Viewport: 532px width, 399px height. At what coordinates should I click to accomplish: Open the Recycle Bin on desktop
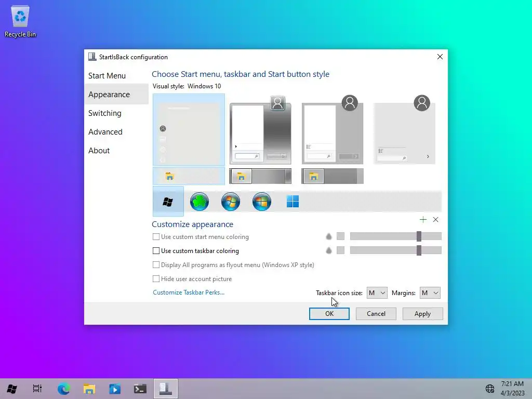pyautogui.click(x=20, y=21)
